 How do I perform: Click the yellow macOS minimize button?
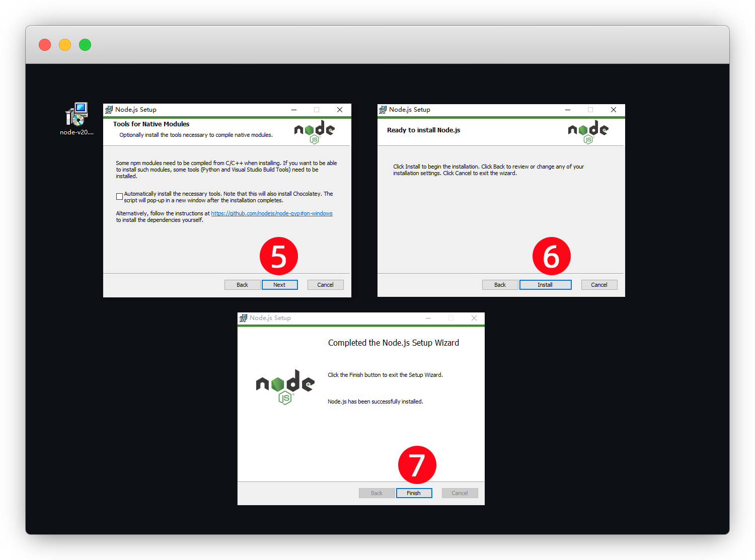click(x=65, y=45)
